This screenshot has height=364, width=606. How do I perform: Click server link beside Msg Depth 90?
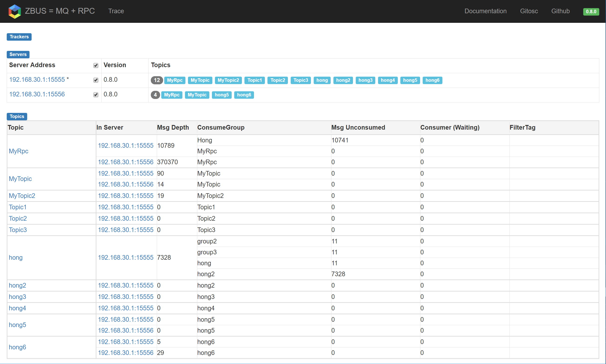(126, 174)
